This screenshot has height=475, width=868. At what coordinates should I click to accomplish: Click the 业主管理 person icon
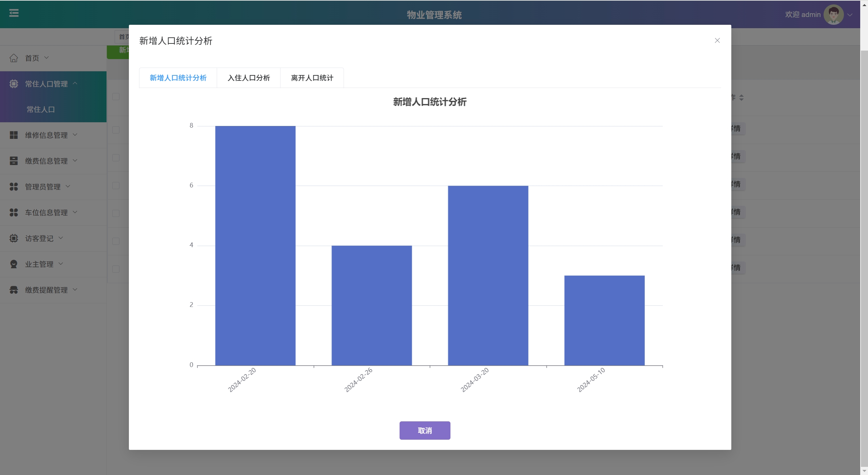tap(14, 264)
